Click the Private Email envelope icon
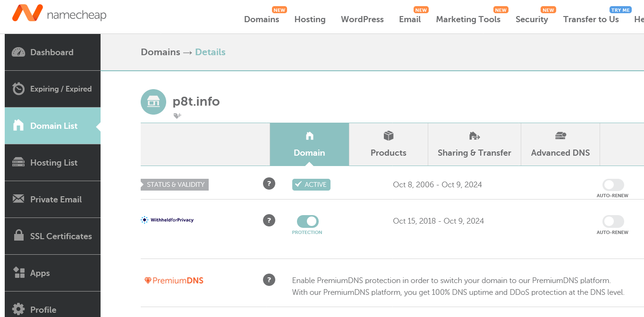The image size is (644, 317). pyautogui.click(x=18, y=199)
